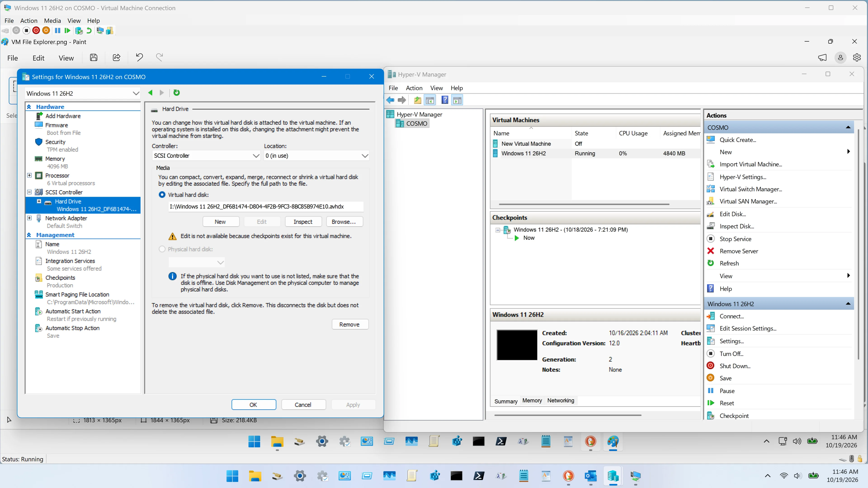Click the green Reset icon in VM Connection toolbar

[67, 31]
